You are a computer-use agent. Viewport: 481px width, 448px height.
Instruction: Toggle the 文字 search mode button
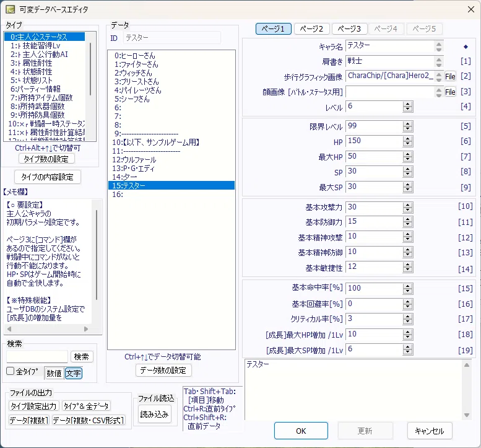click(x=73, y=373)
